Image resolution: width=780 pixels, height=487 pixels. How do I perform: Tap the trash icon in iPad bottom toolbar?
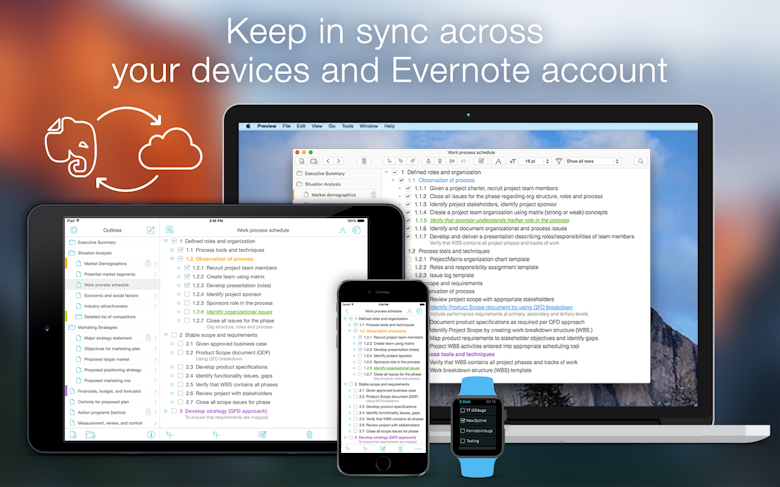click(309, 434)
